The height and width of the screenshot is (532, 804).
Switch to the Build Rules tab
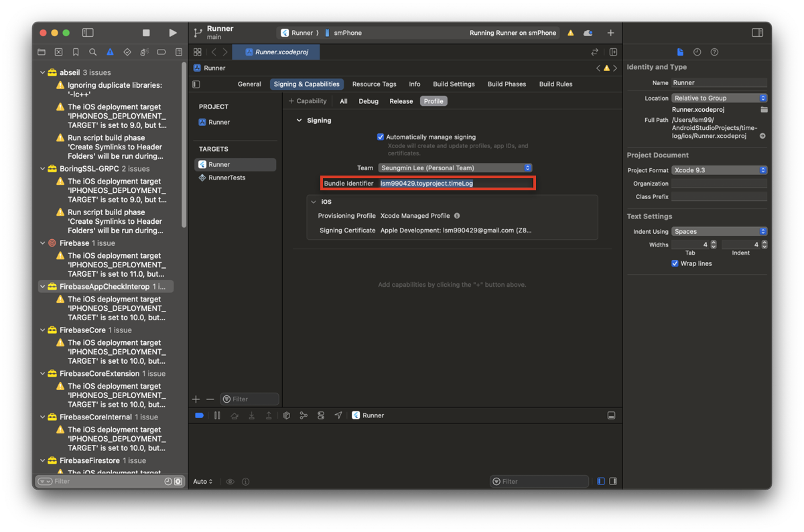[556, 84]
